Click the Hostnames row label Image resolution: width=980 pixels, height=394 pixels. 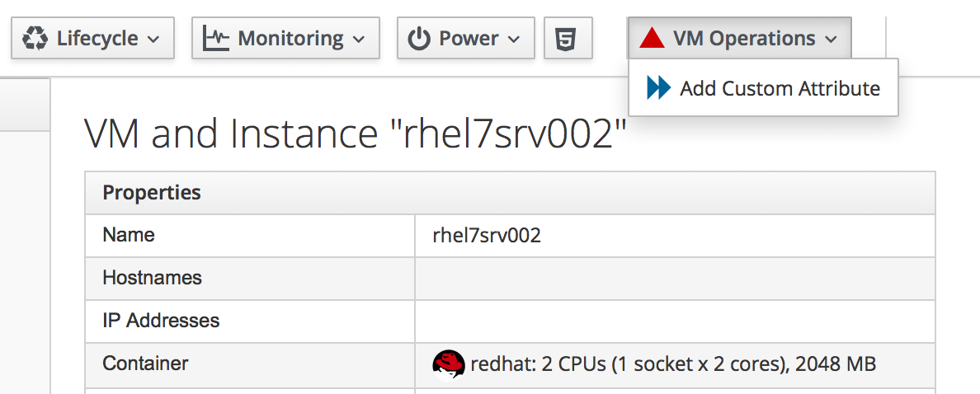click(x=152, y=279)
